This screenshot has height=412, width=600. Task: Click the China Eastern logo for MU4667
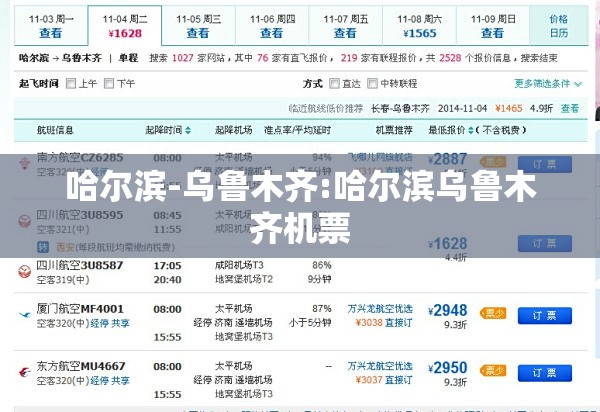tap(25, 372)
